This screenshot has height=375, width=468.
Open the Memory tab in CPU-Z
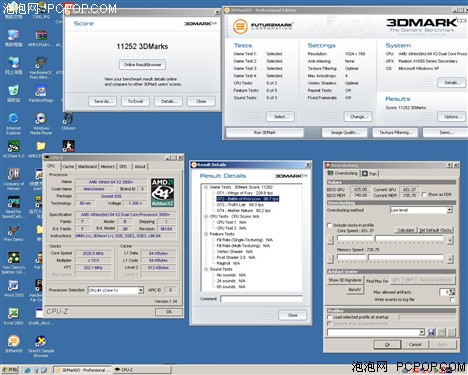(107, 166)
